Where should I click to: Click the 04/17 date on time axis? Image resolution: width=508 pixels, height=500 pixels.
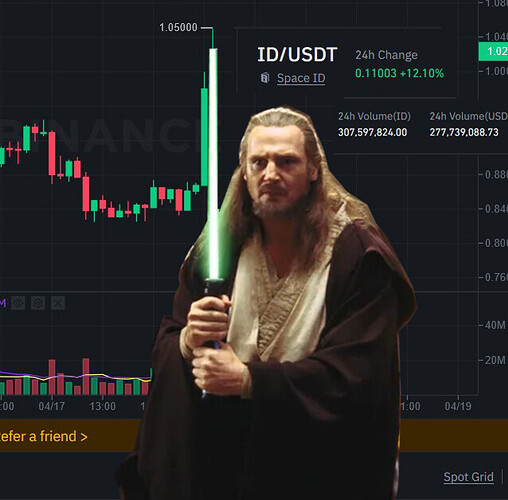point(52,406)
